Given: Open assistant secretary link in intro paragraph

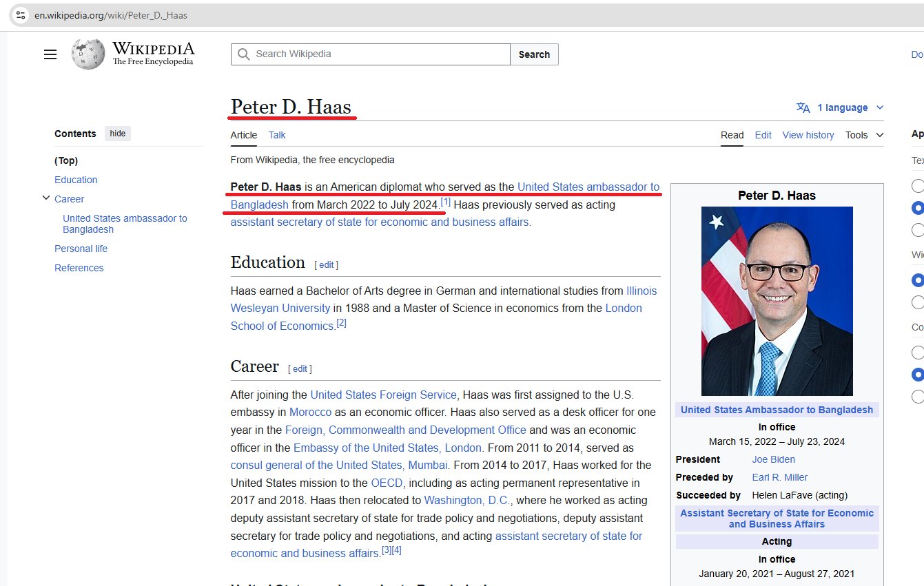Looking at the screenshot, I should point(380,222).
